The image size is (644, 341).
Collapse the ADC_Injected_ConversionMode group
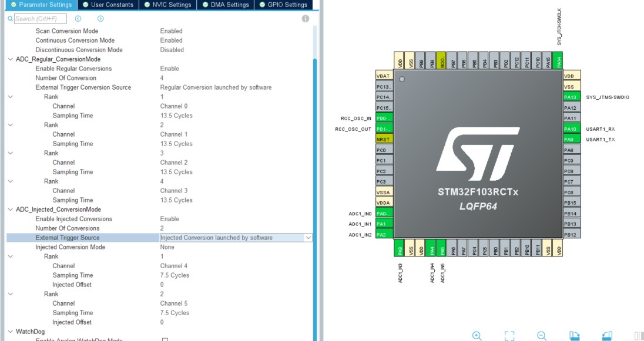click(10, 210)
